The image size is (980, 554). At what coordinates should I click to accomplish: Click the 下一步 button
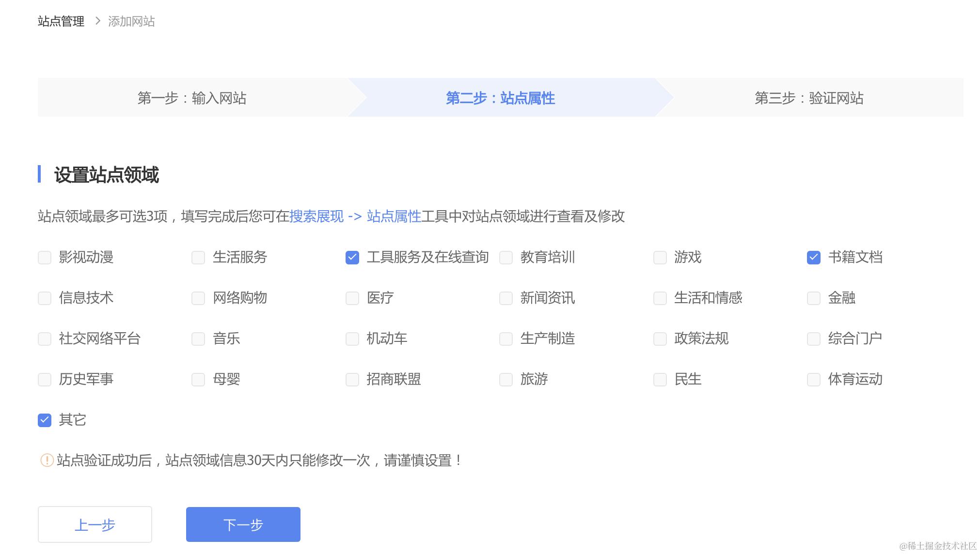click(243, 524)
